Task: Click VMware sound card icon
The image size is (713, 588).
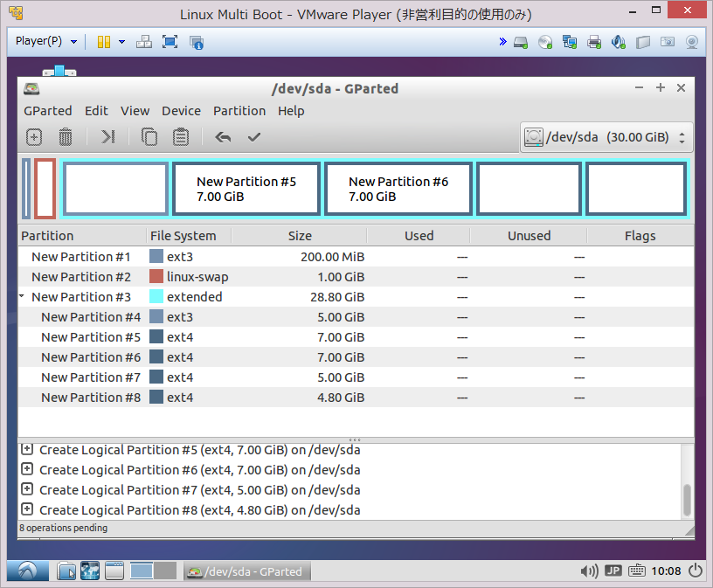Action: tap(619, 43)
